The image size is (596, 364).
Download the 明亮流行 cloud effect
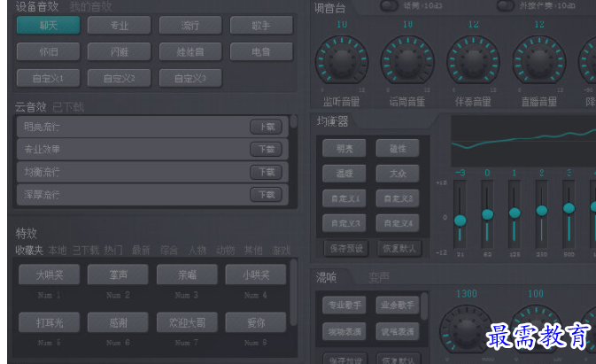pyautogui.click(x=266, y=127)
